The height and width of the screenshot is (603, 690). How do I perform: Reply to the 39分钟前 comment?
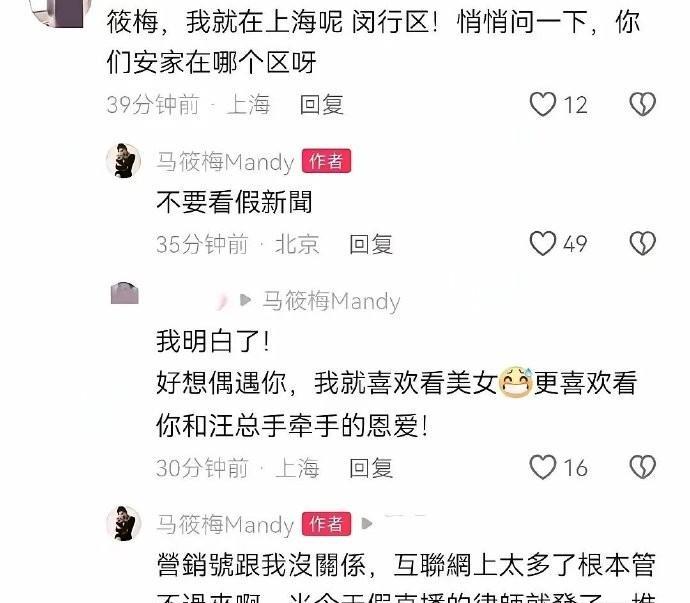coord(321,105)
